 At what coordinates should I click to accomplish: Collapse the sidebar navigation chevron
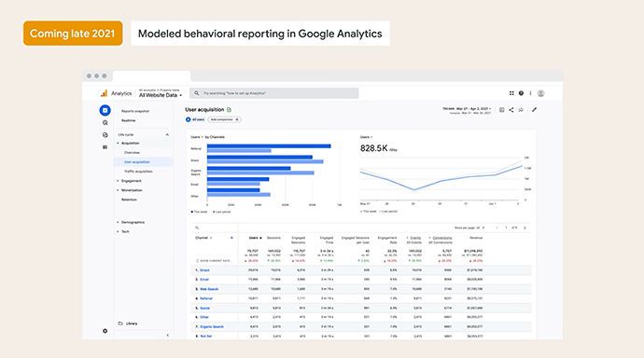click(167, 335)
